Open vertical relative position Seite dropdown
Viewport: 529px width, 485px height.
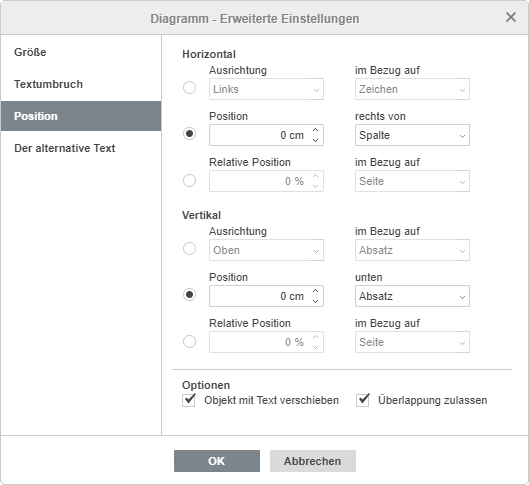[x=412, y=342]
